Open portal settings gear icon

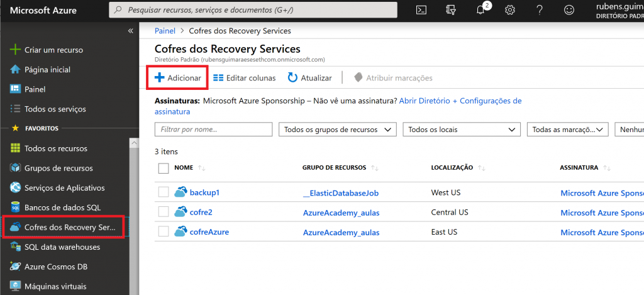[510, 10]
